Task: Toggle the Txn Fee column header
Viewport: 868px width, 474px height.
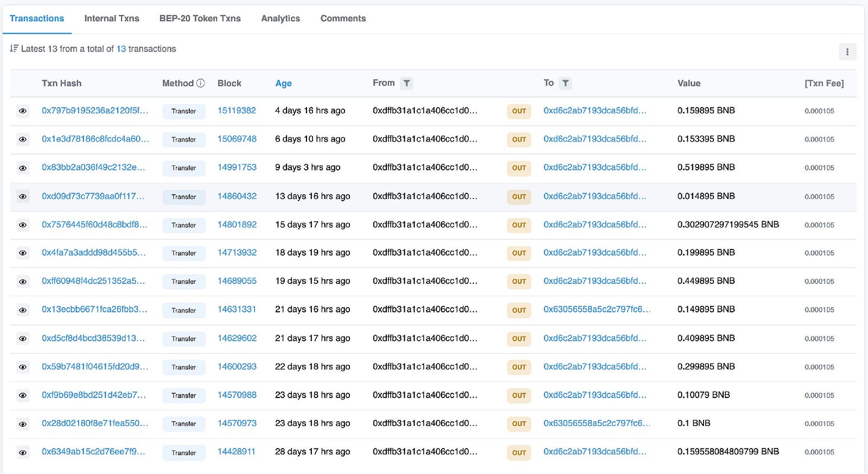Action: 824,83
